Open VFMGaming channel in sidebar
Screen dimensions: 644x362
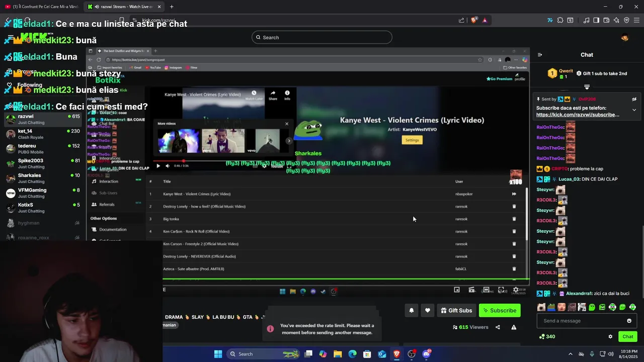pyautogui.click(x=43, y=193)
